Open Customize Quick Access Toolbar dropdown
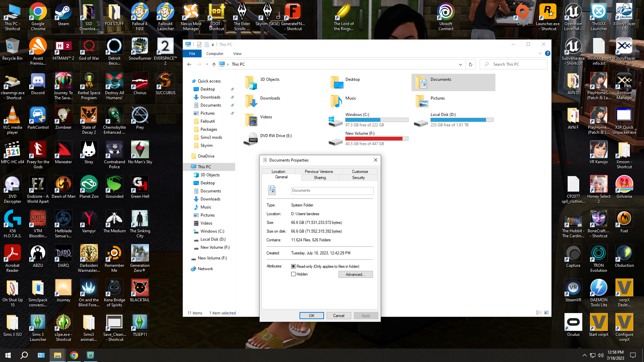The height and width of the screenshot is (362, 644). pyautogui.click(x=213, y=45)
